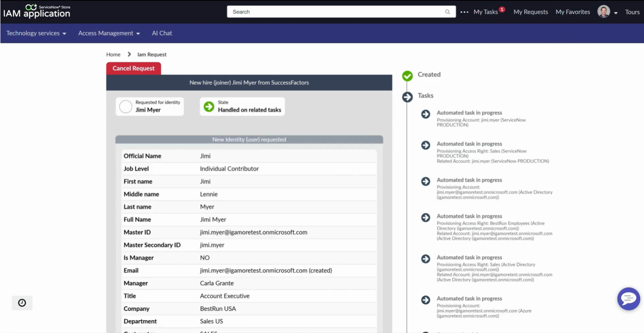644x333 pixels.
Task: Select the Email value with (created)
Action: (x=266, y=271)
